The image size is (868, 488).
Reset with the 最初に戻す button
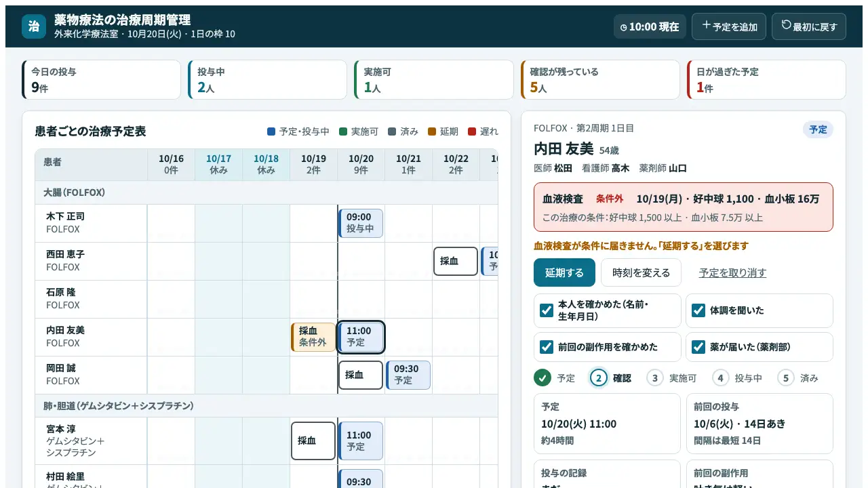pos(809,26)
